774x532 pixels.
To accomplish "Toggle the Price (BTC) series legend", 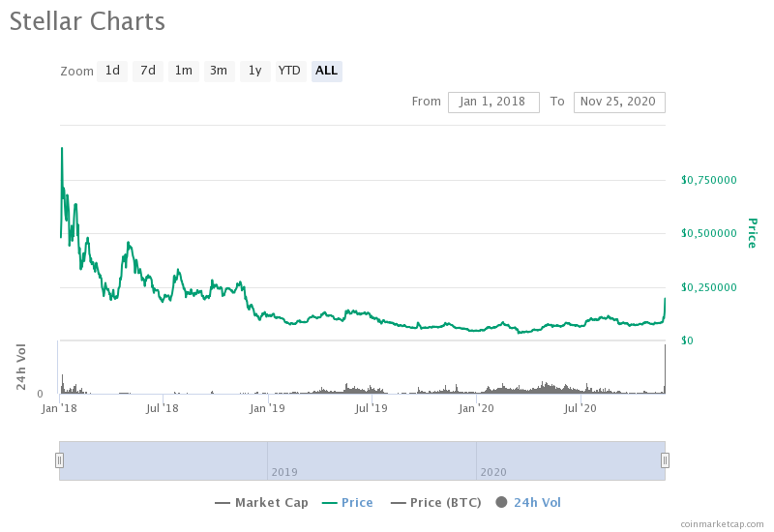I will point(436,502).
